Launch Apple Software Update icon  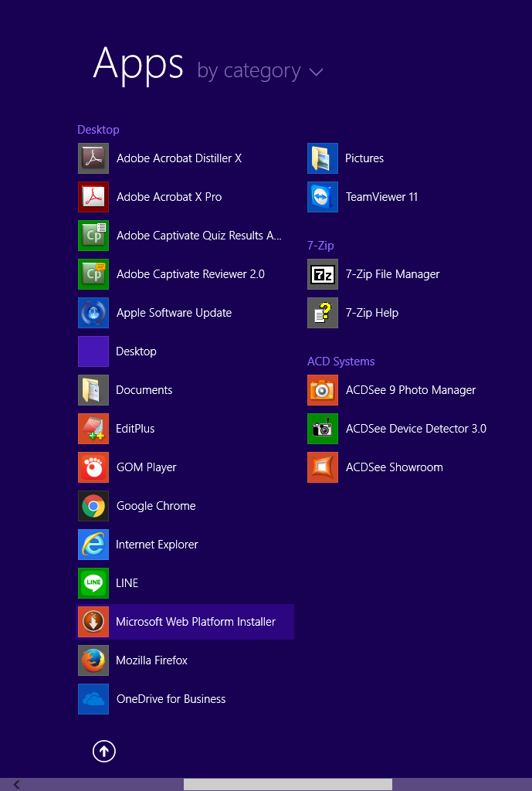(x=93, y=313)
